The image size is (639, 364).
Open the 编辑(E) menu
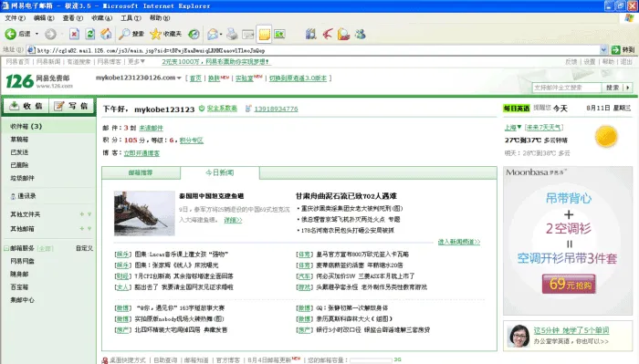pos(44,18)
